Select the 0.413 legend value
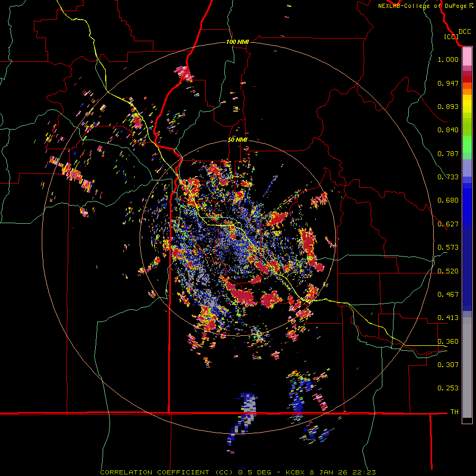 point(448,318)
